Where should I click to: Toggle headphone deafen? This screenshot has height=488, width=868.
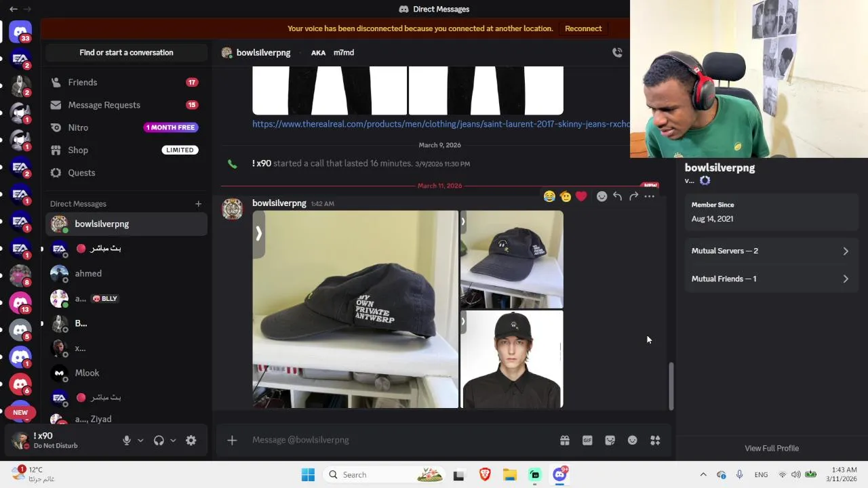coord(159,440)
